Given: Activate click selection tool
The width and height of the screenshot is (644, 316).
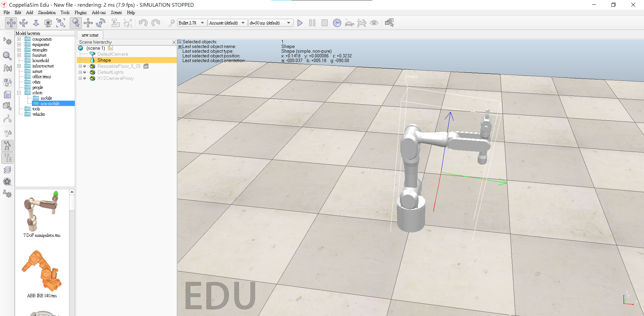Looking at the screenshot, I should (x=76, y=23).
